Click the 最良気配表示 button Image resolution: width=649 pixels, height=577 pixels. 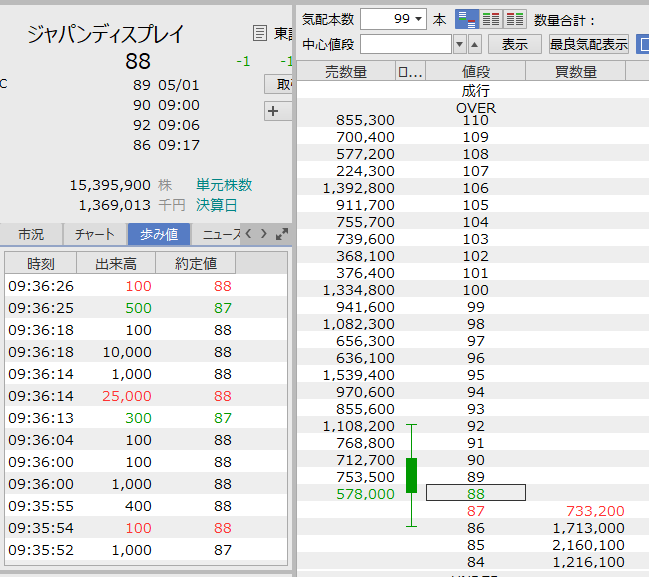pos(589,44)
